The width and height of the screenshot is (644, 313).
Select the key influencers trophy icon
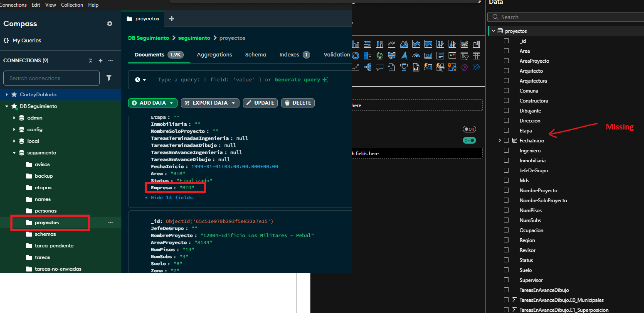[x=404, y=67]
